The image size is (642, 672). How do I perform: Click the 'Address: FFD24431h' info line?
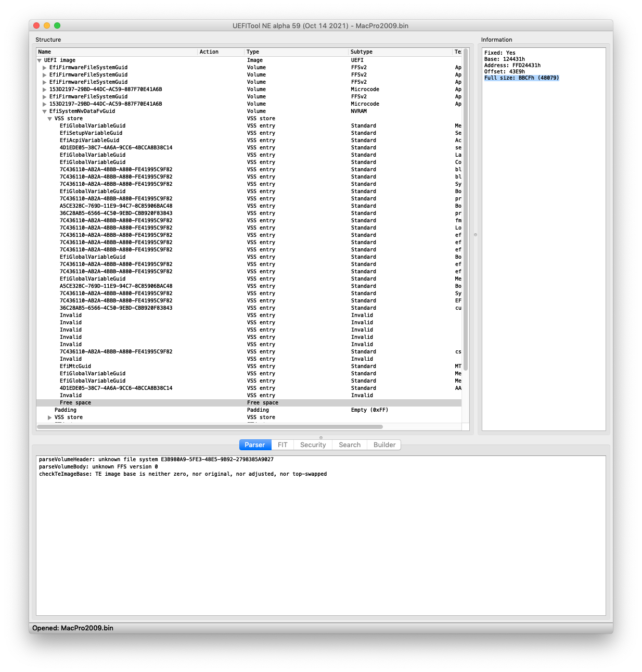[x=512, y=66]
